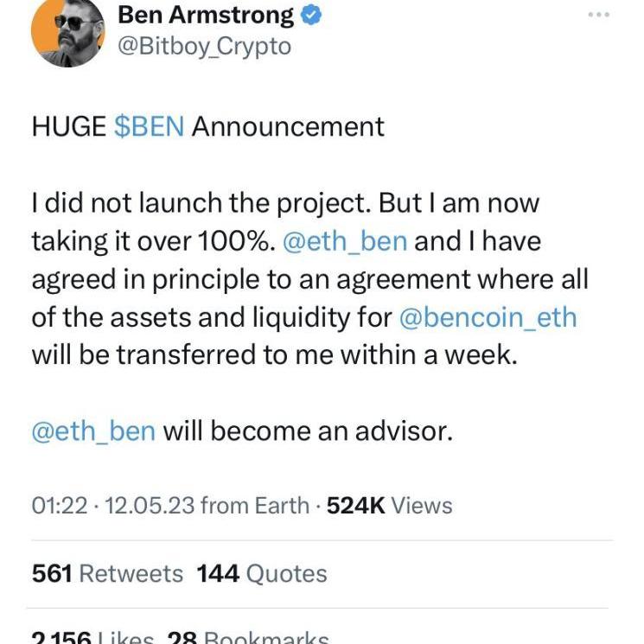The image size is (644, 644).
Task: Click 'from Earth' location text
Action: pos(254,505)
